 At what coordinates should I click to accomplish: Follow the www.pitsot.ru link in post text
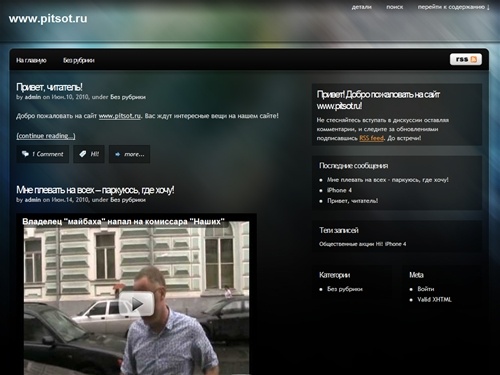pyautogui.click(x=120, y=116)
